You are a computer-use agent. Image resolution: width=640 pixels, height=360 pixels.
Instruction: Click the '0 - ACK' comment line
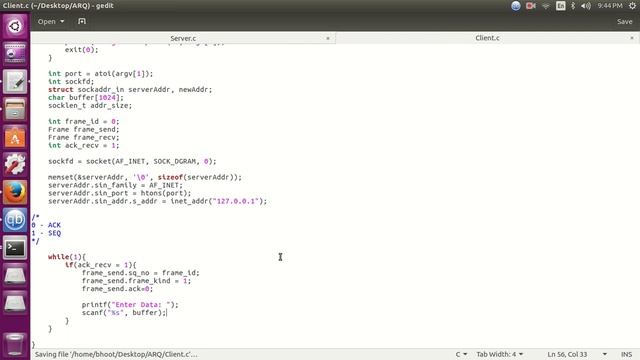tap(46, 225)
